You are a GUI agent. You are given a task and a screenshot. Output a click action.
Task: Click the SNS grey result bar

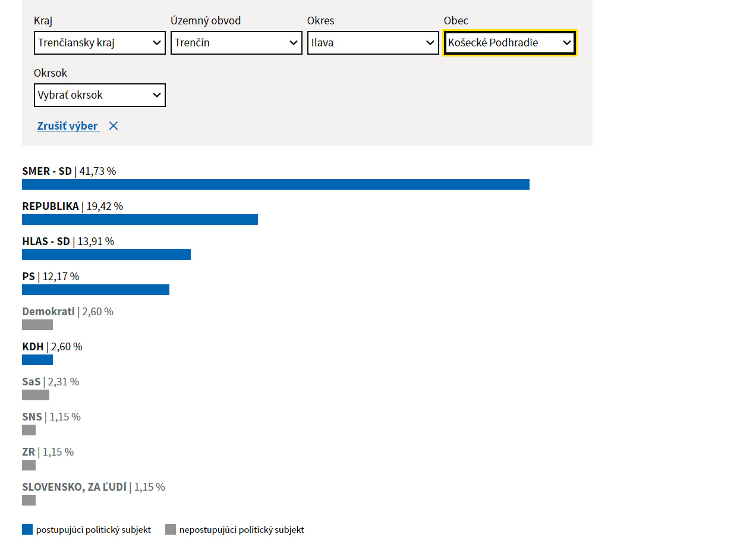click(29, 430)
